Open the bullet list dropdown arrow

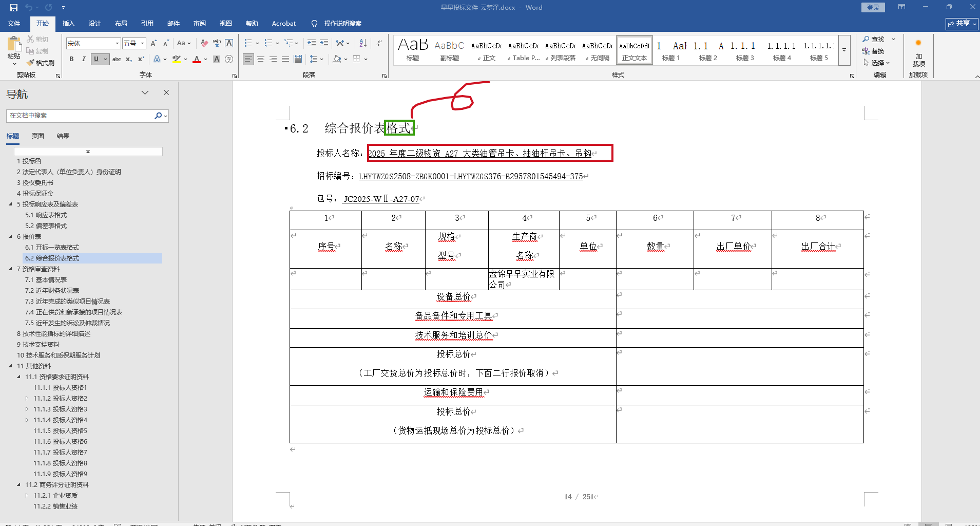click(x=257, y=44)
